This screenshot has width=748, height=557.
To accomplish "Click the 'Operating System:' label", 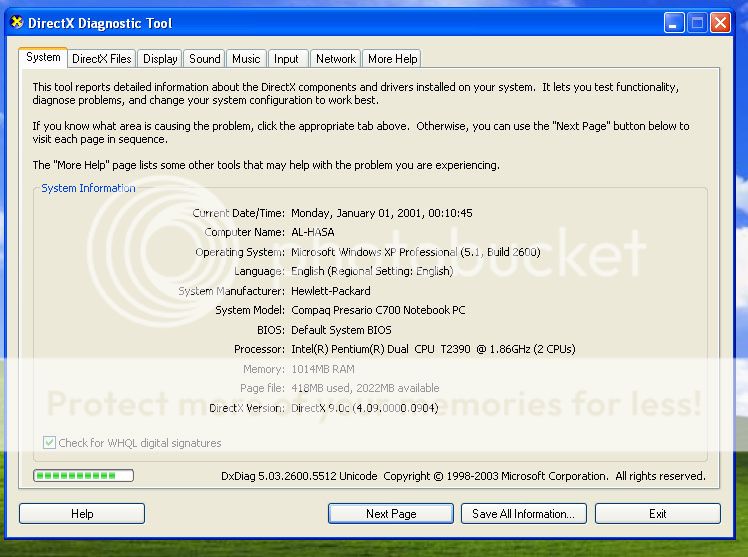I will (240, 252).
